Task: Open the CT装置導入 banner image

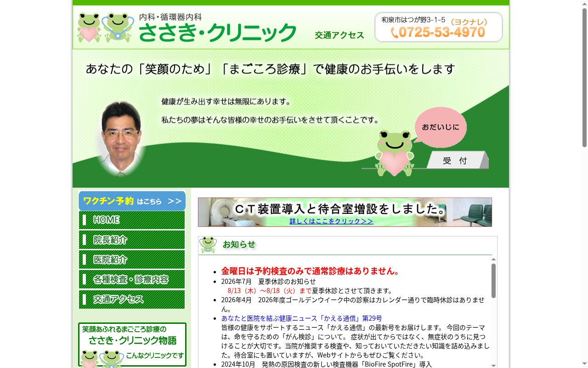Action: pyautogui.click(x=345, y=212)
